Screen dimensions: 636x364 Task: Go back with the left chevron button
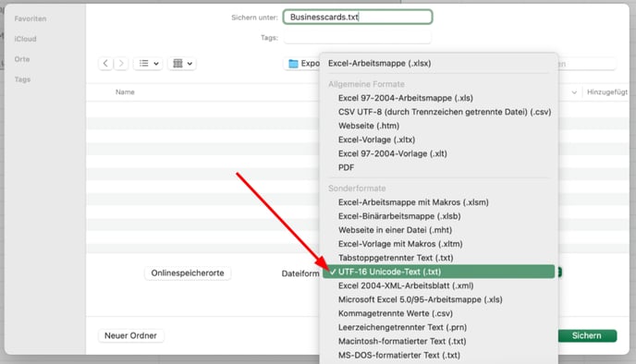click(105, 63)
